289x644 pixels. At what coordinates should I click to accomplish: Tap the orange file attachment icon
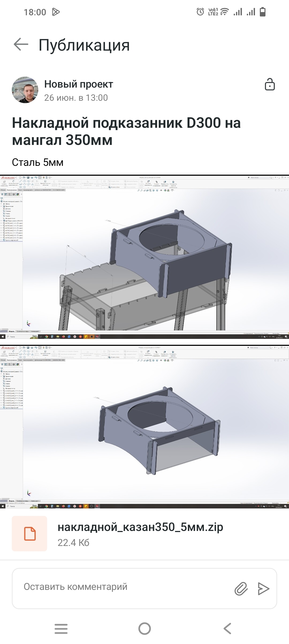point(29,533)
